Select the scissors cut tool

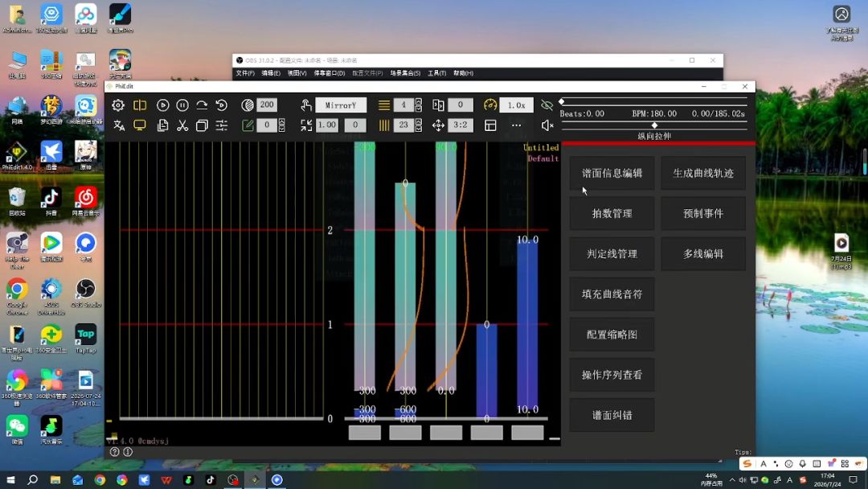coord(182,125)
